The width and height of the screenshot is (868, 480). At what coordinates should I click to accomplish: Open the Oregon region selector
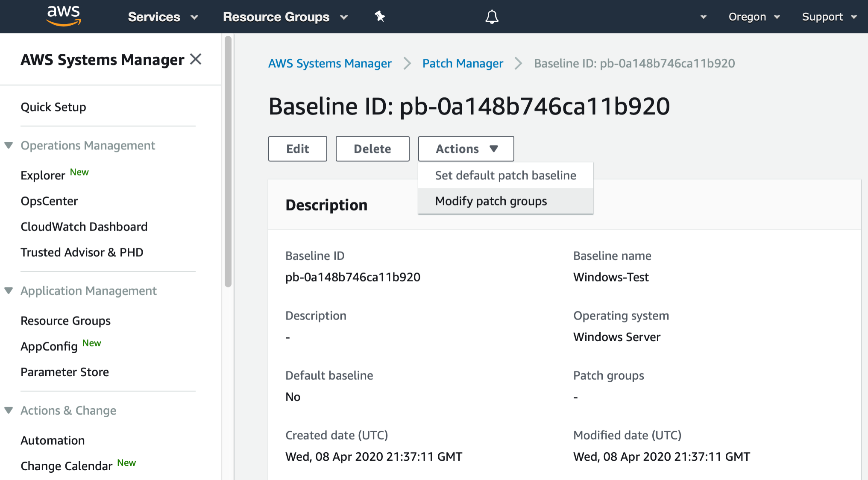(754, 17)
